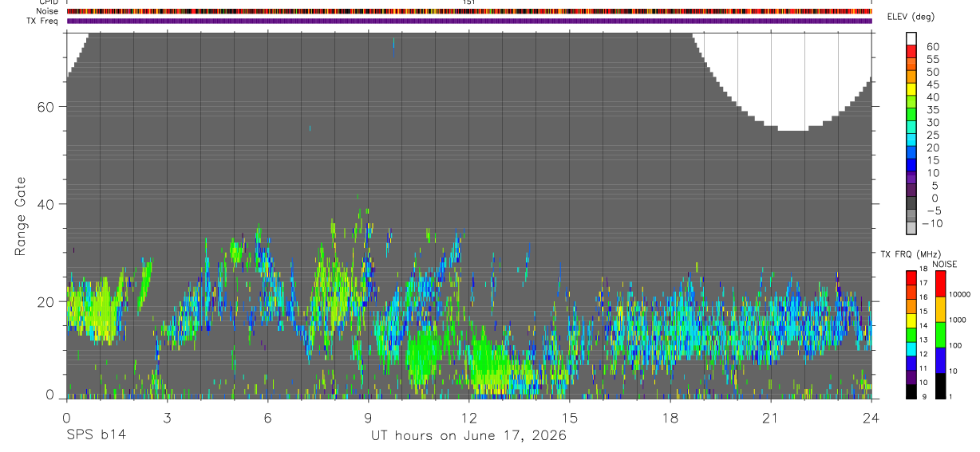The image size is (980, 452).
Task: Click the red 60-degree swatch in the ELEV legend
Action: [911, 50]
